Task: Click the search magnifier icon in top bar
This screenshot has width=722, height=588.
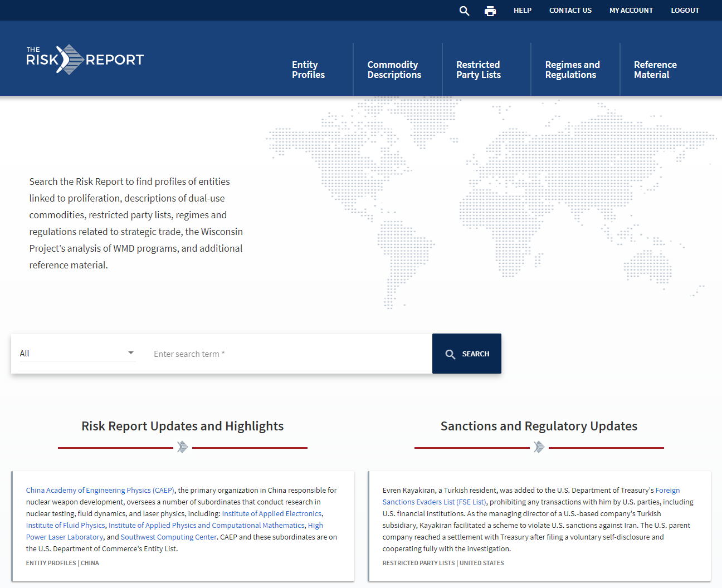Action: click(x=464, y=11)
